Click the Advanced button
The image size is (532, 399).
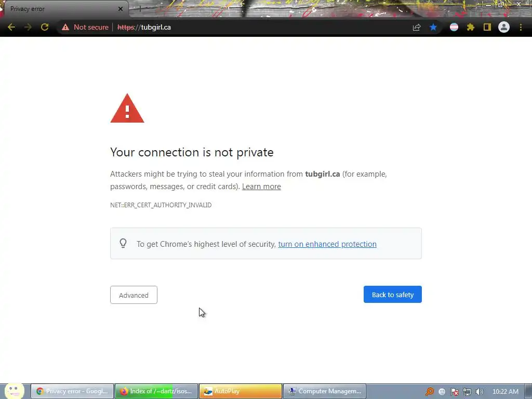tap(134, 295)
